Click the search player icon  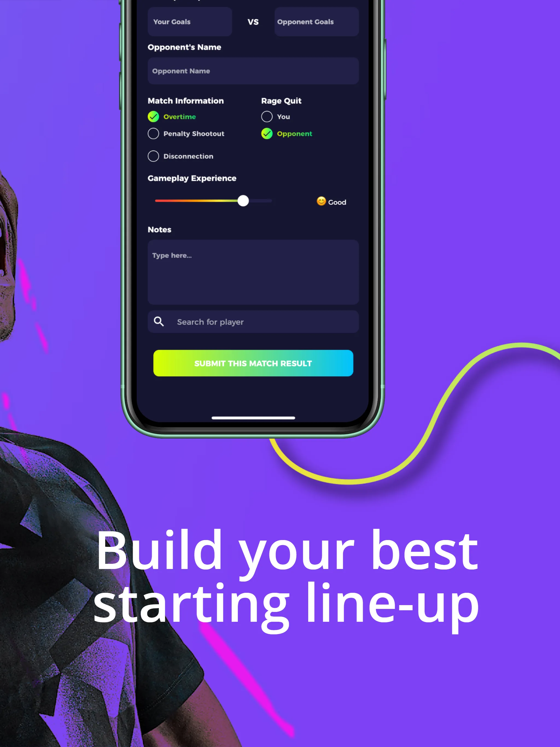tap(159, 322)
